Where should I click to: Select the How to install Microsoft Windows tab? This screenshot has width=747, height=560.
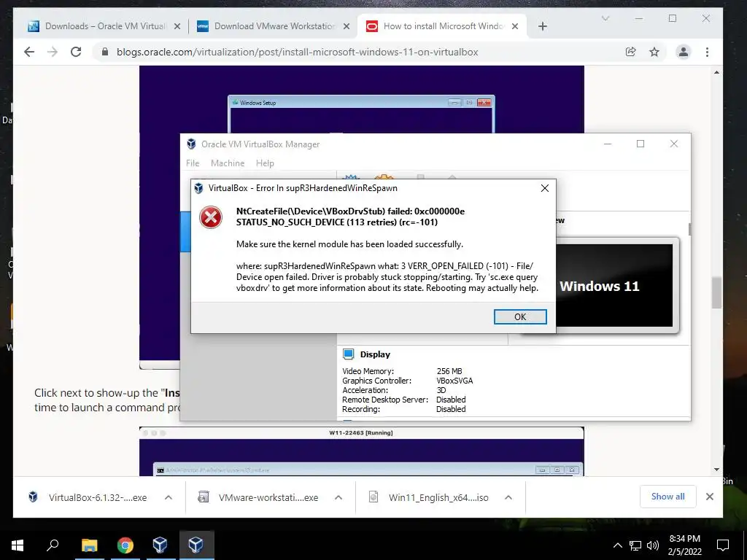[443, 26]
